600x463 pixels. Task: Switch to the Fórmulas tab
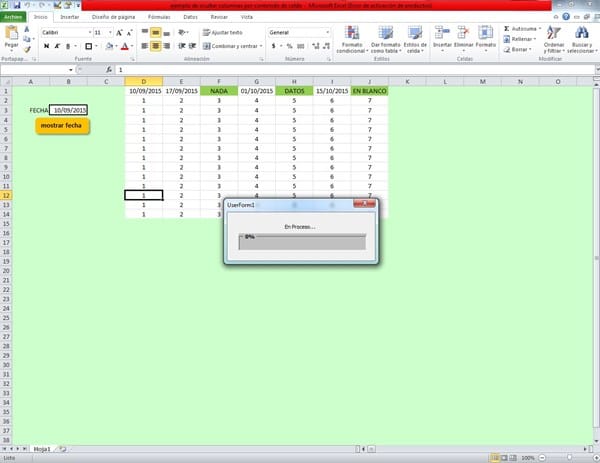(x=159, y=17)
